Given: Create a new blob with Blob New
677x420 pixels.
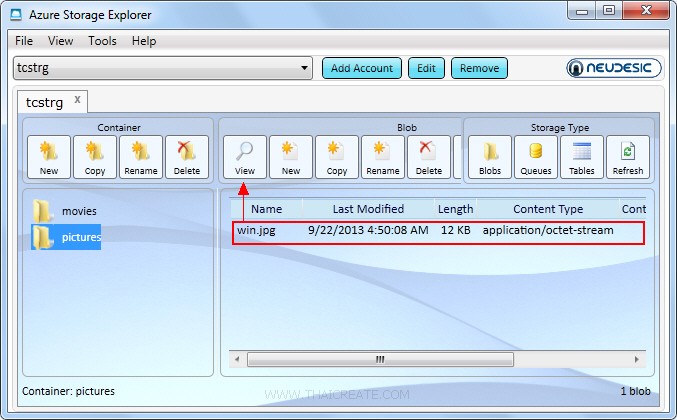Looking at the screenshot, I should click(x=291, y=157).
